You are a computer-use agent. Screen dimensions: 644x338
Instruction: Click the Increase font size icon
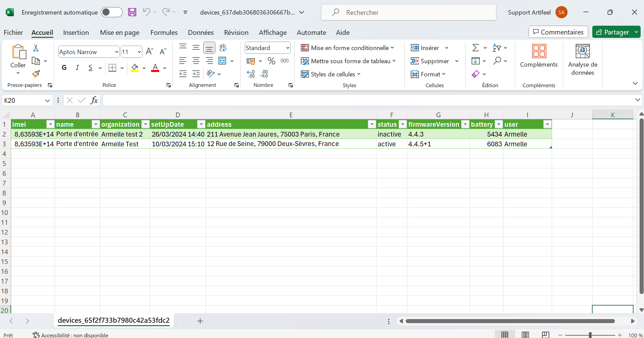(149, 52)
